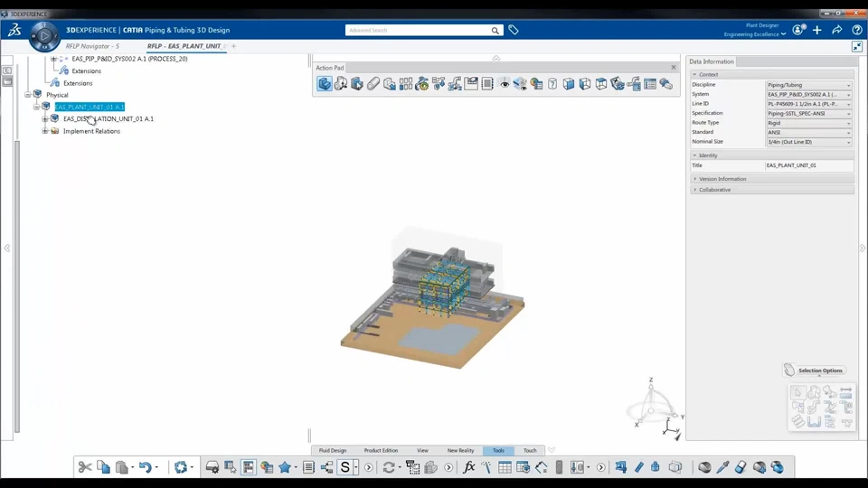Click the user profile icon in header

(x=798, y=30)
